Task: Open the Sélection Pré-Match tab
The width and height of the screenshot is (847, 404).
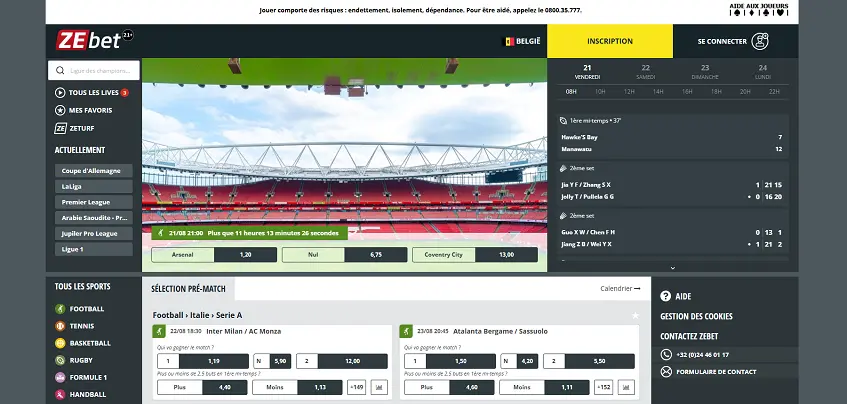Action: click(189, 288)
